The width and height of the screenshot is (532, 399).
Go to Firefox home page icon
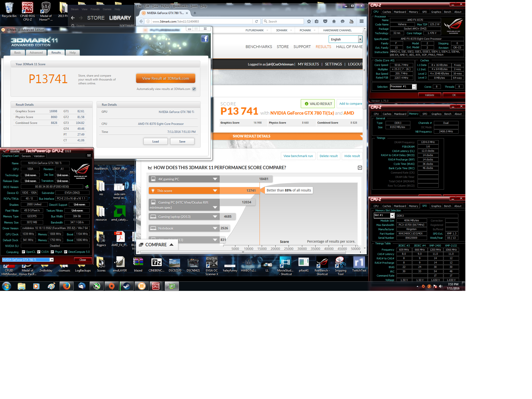click(334, 21)
